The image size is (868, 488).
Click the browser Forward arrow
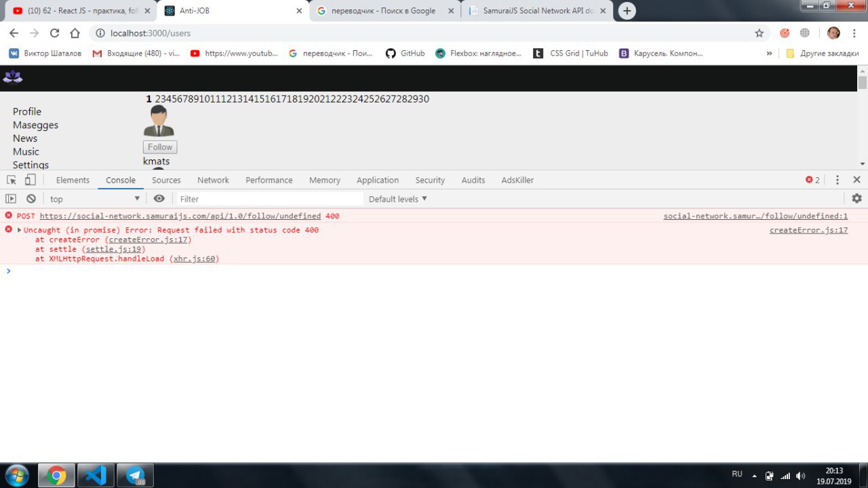click(34, 33)
